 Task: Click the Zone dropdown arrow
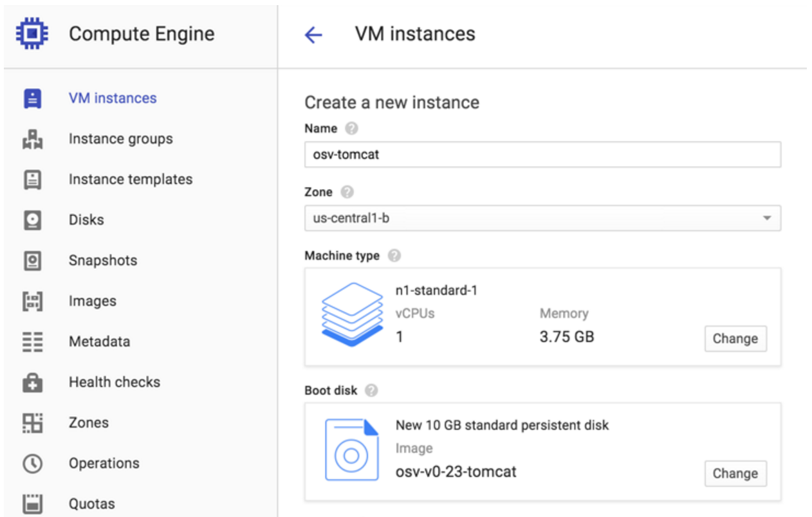pyautogui.click(x=766, y=218)
